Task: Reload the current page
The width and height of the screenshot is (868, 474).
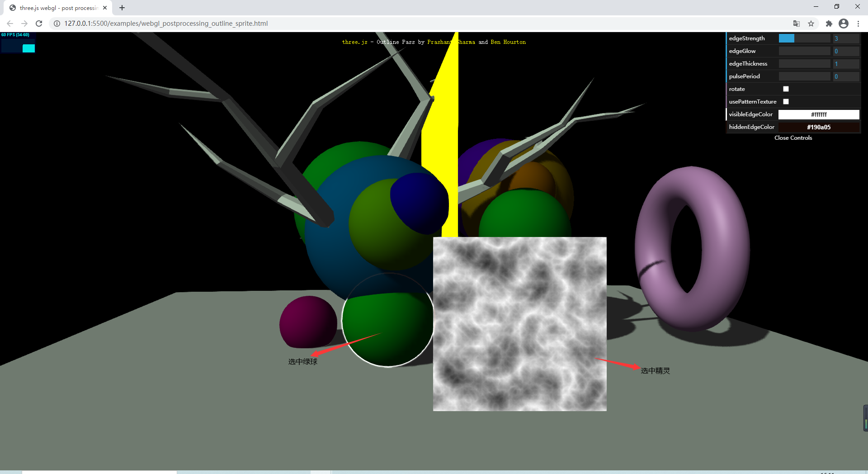Action: [39, 24]
